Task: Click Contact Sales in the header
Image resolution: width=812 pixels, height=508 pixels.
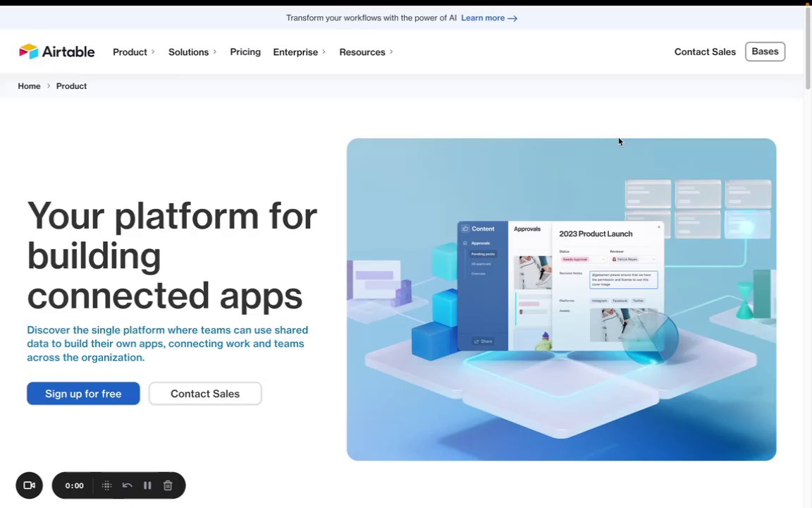Action: 705,52
